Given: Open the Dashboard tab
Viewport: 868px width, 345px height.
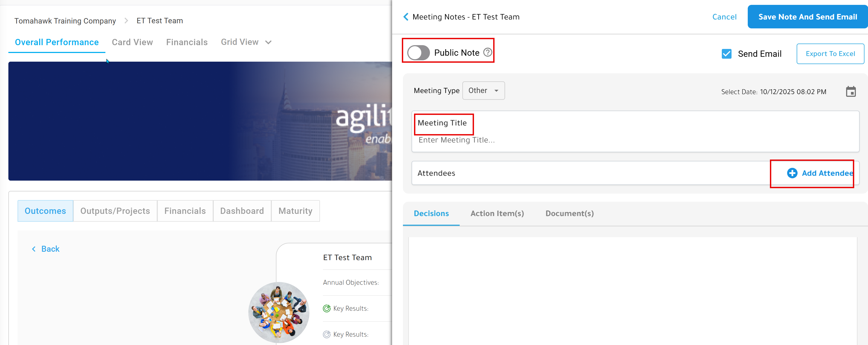Looking at the screenshot, I should pyautogui.click(x=242, y=211).
